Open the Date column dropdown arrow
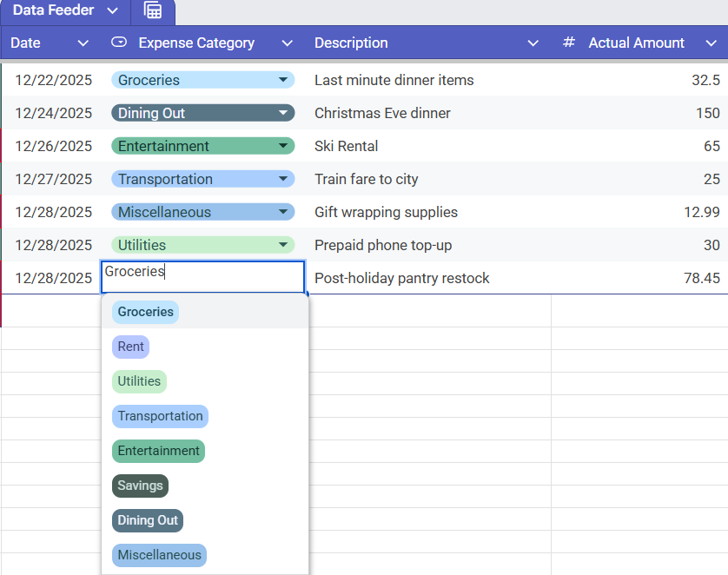This screenshot has height=575, width=728. click(x=83, y=43)
